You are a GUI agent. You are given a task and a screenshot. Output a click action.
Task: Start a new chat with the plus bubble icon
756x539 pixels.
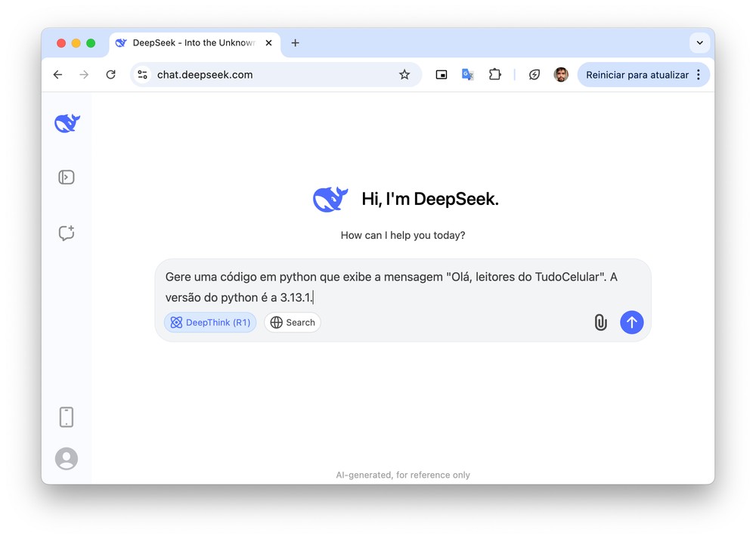[x=67, y=233]
